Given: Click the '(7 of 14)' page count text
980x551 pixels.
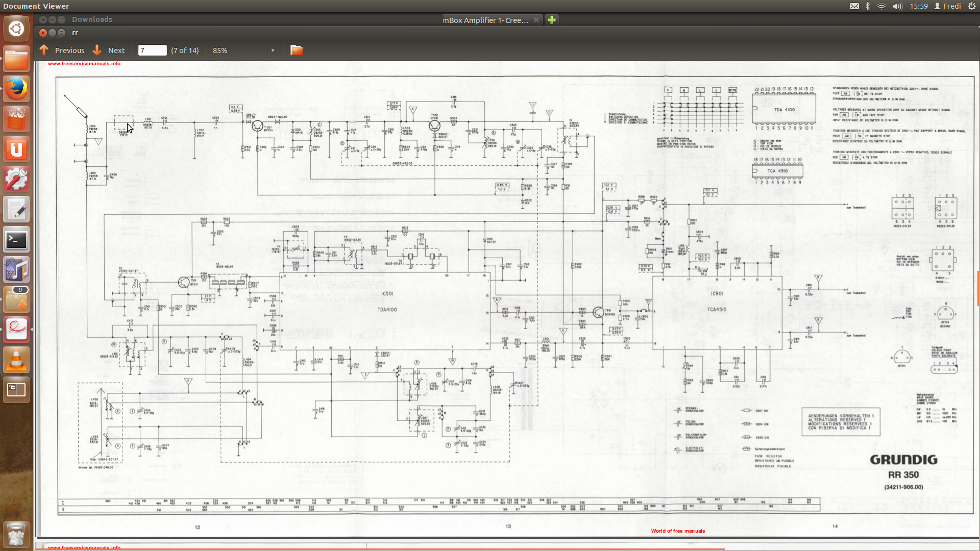Looking at the screenshot, I should [x=185, y=51].
